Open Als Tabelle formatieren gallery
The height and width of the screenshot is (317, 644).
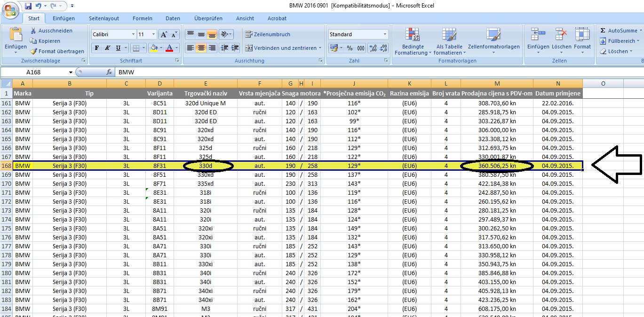(449, 41)
